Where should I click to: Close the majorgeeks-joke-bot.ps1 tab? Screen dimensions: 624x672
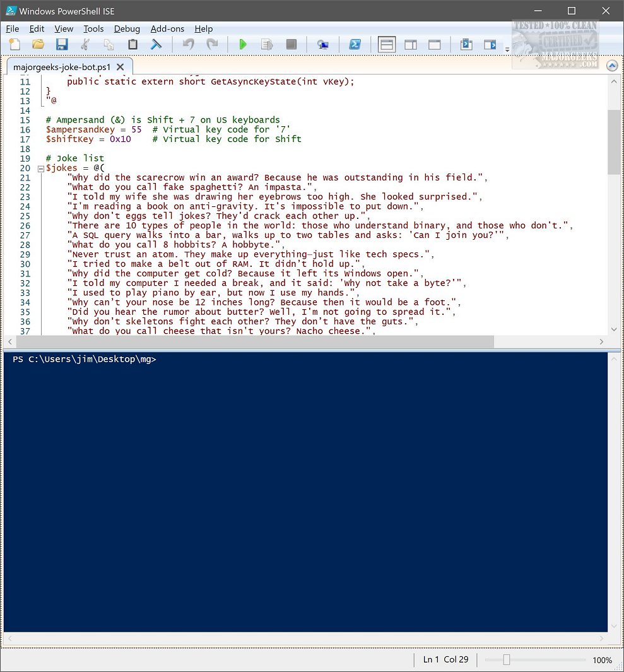click(121, 68)
